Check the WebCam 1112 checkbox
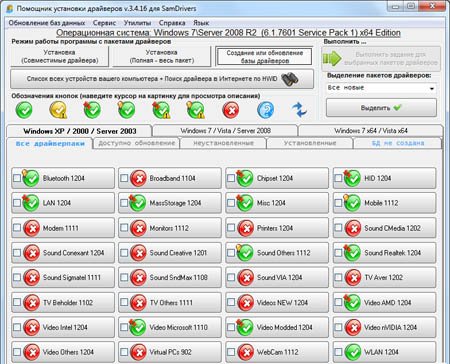 [x=231, y=352]
